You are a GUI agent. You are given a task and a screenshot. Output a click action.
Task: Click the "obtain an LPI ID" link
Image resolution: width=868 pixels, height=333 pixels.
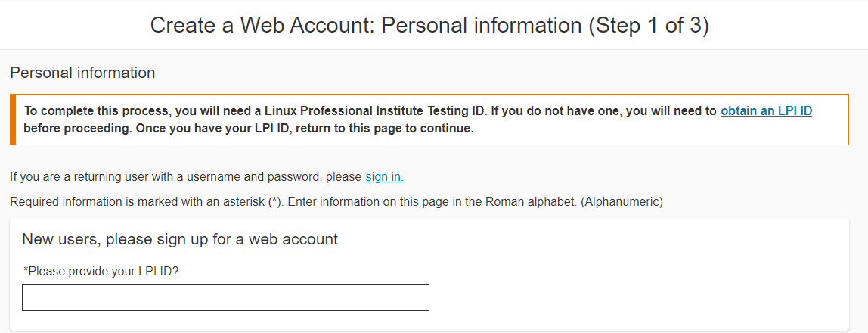point(766,111)
